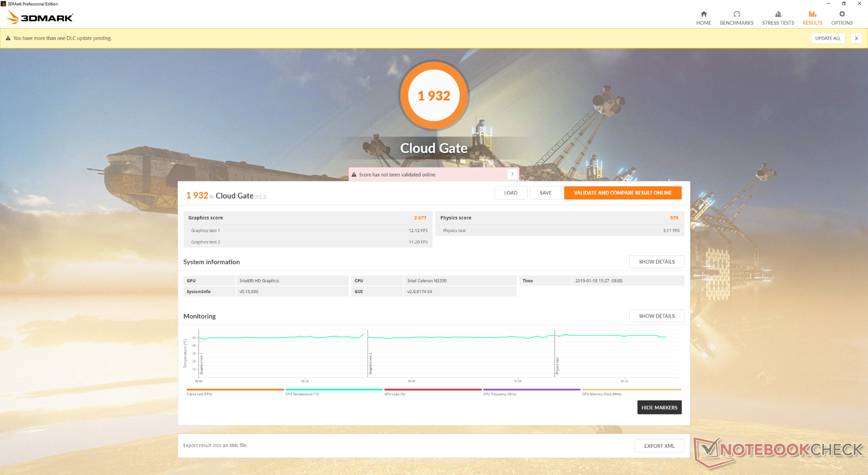Screen dimensions: 868x475
Task: Click the score validation warning icon
Action: click(x=354, y=175)
